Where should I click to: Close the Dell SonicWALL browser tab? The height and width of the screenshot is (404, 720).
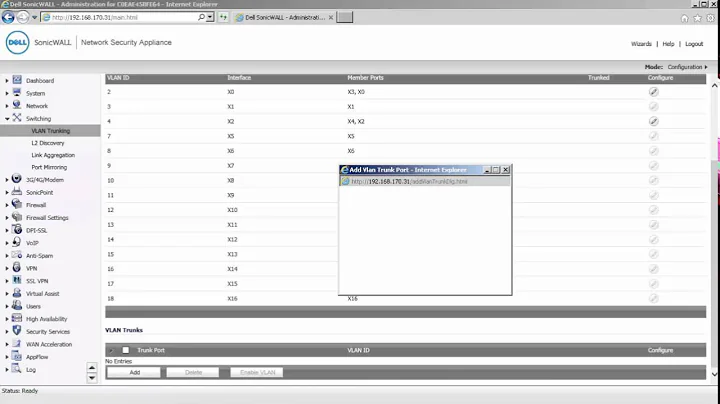pos(331,17)
